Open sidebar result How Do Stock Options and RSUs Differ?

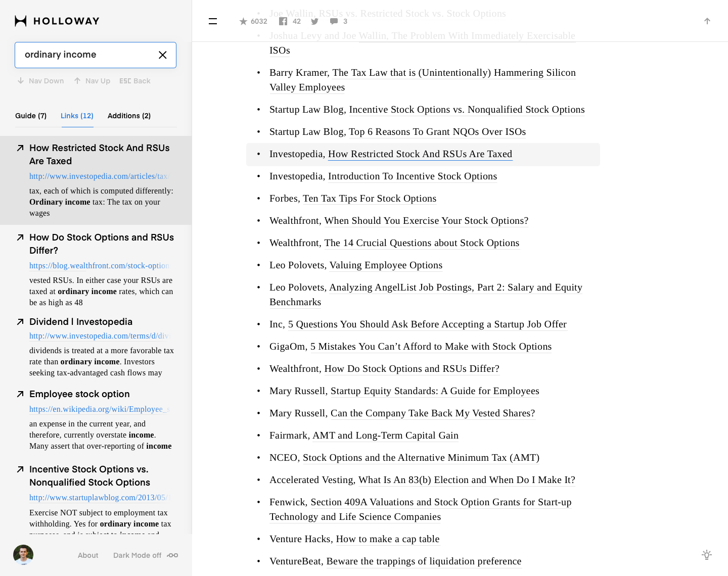coord(102,244)
